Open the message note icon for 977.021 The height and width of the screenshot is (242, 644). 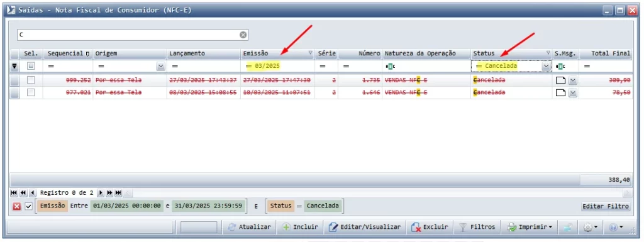[560, 93]
